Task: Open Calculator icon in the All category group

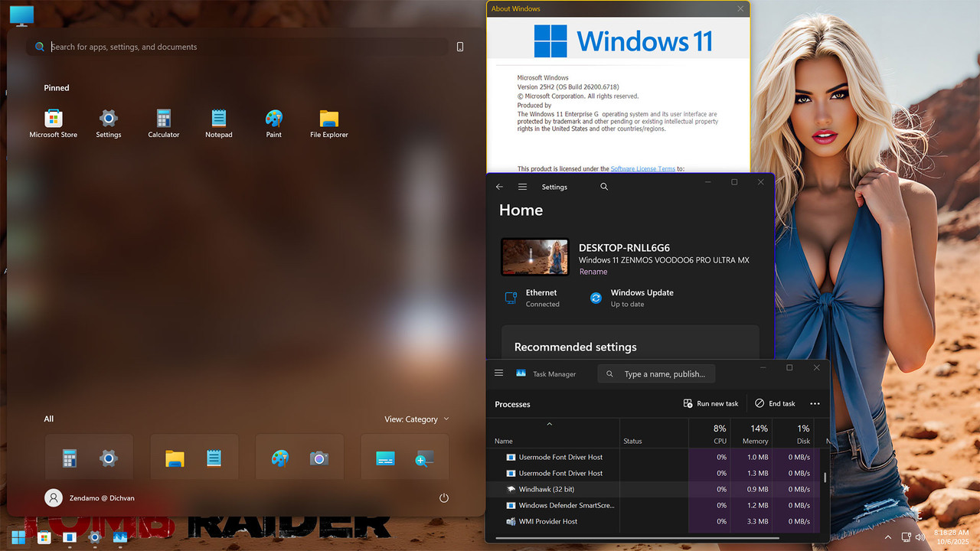Action: click(70, 458)
